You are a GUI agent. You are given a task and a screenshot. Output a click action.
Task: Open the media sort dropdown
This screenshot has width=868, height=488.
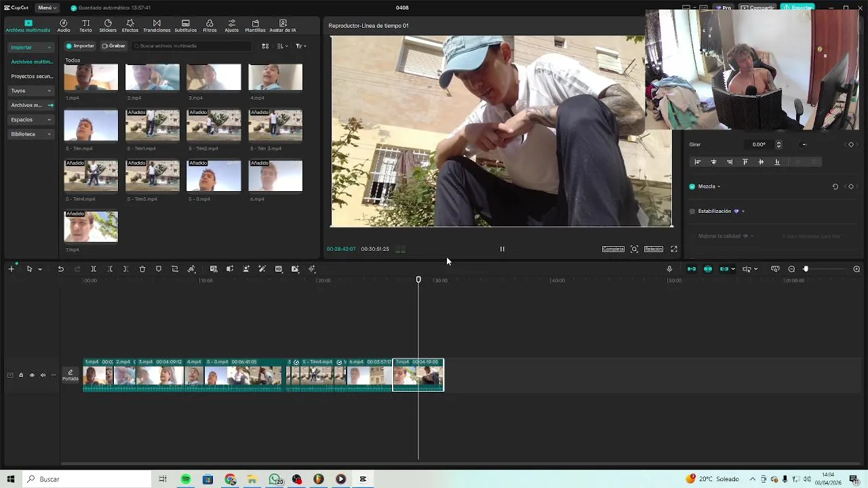click(x=283, y=46)
